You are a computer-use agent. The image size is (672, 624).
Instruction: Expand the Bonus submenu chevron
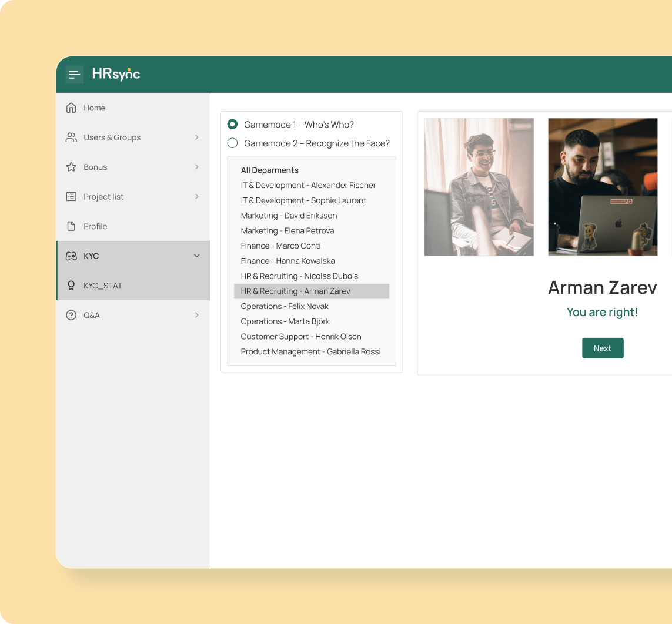click(197, 167)
